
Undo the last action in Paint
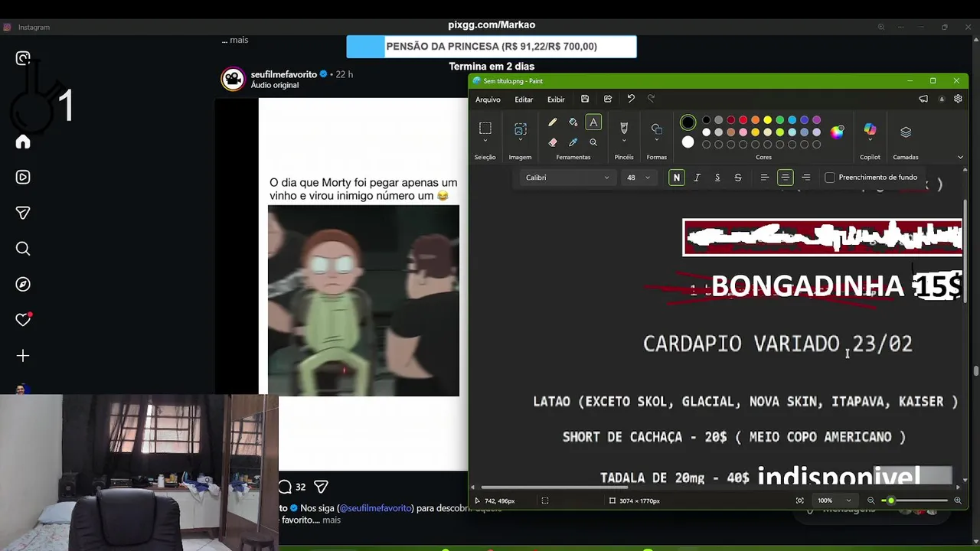point(631,99)
